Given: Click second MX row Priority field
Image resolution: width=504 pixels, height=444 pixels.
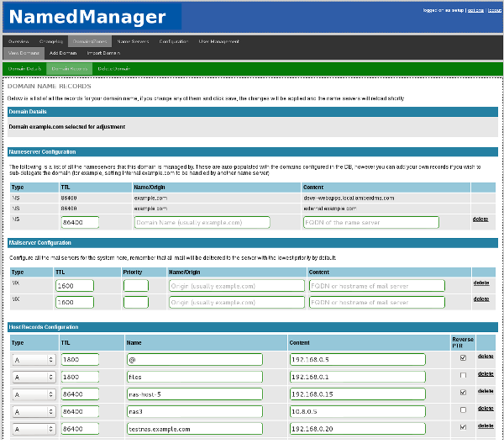Looking at the screenshot, I should tap(136, 302).
